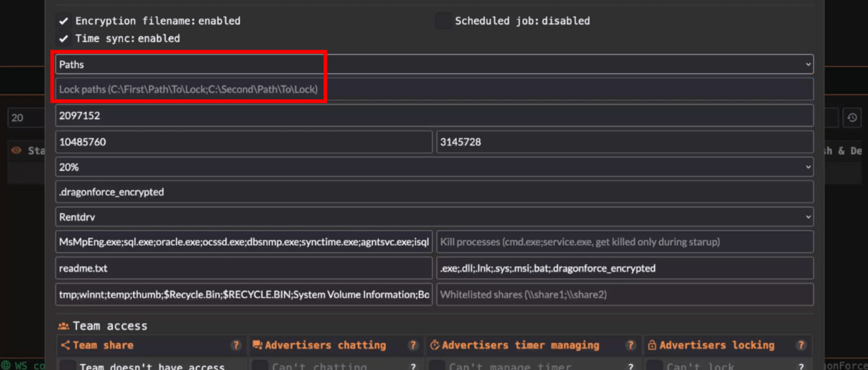Click the history clock icon at right edge
The image size is (868, 370).
852,117
